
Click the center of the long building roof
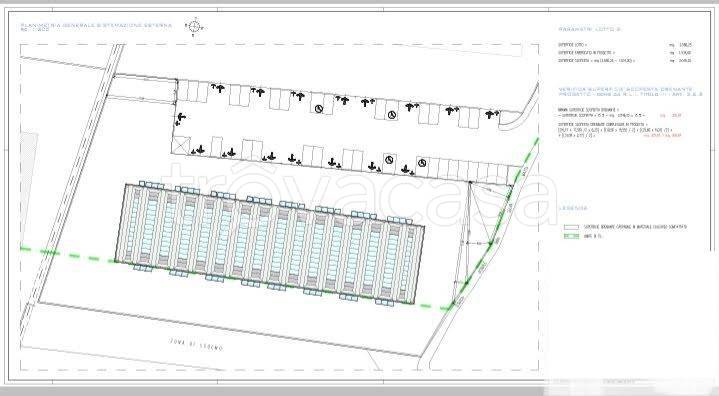[270, 244]
